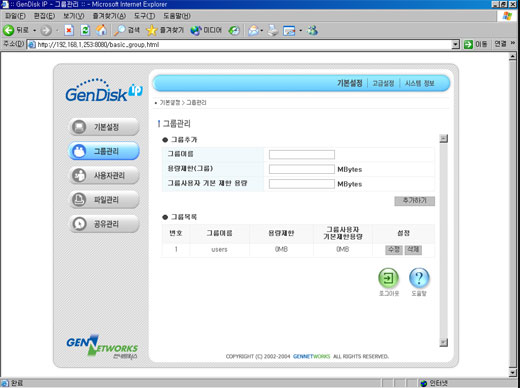The width and height of the screenshot is (520, 388).
Task: Switch to the 기본설정 top tab
Action: (x=349, y=83)
